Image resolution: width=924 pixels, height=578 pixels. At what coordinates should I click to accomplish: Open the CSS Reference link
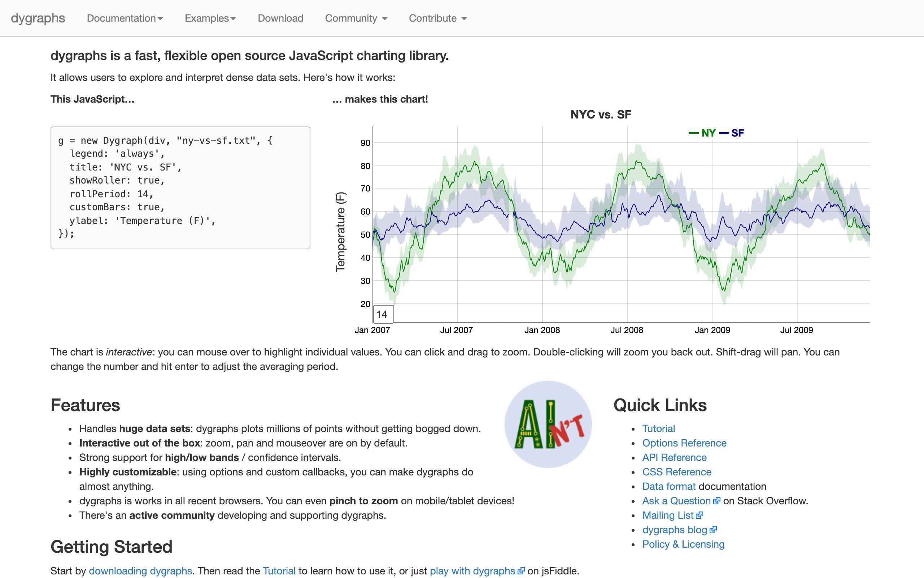pos(677,472)
